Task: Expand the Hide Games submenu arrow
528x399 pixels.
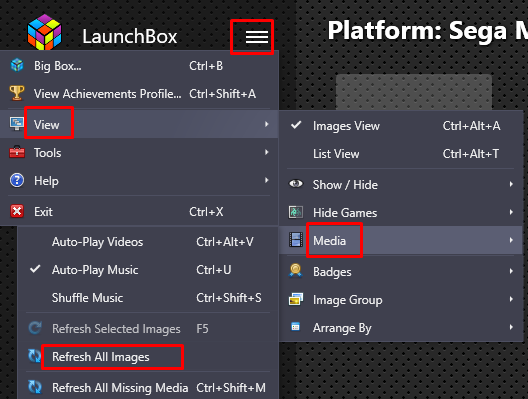Action: (x=511, y=212)
